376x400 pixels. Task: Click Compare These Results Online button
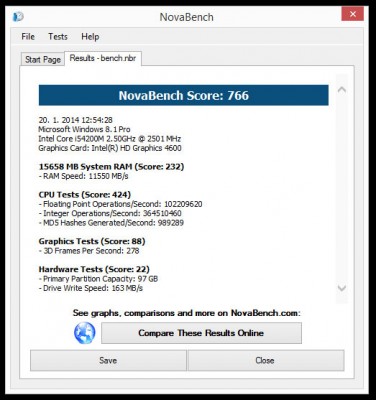[x=201, y=333]
